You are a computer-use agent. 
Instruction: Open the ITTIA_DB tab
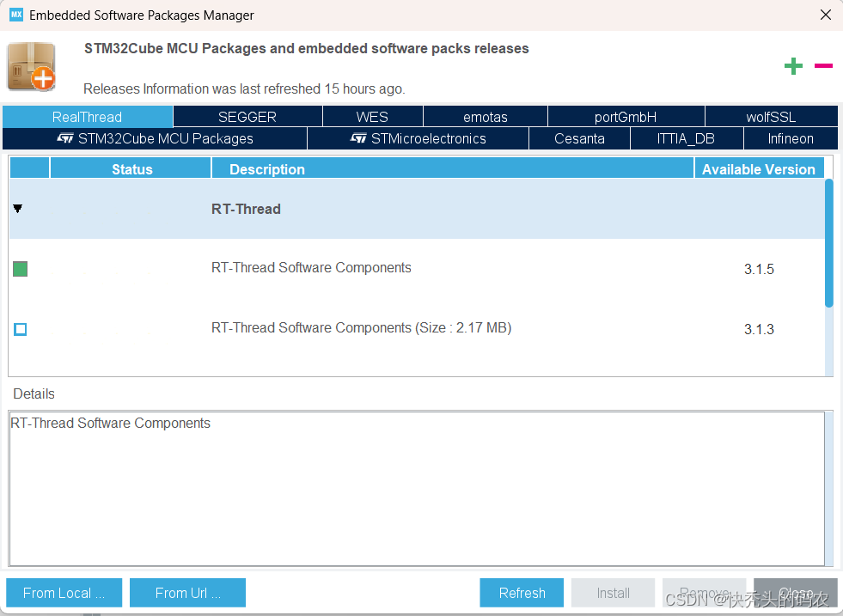click(686, 138)
